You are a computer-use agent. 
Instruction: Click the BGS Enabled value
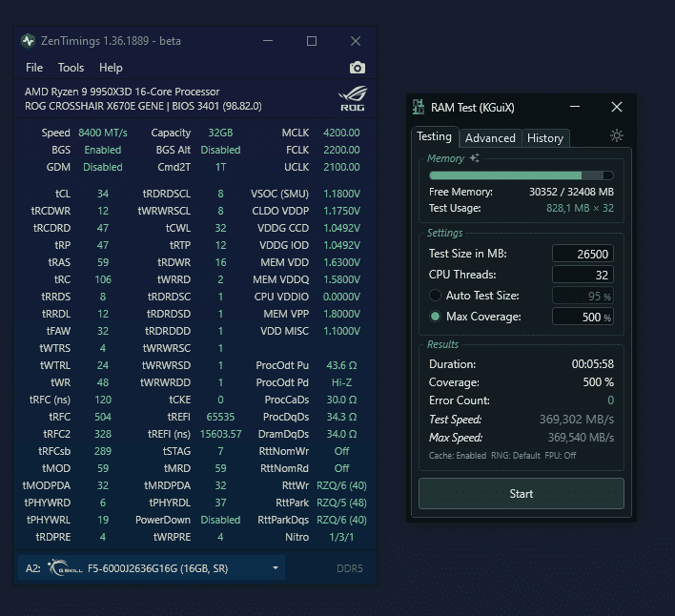tap(102, 150)
